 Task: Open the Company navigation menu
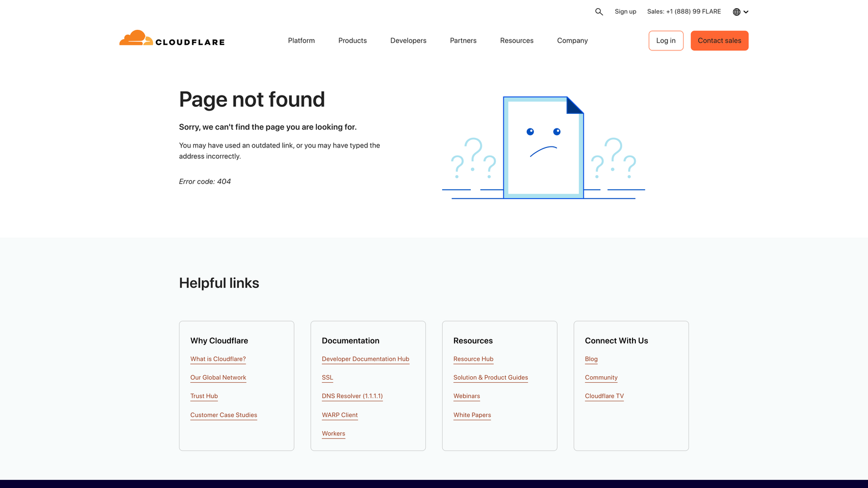point(572,40)
